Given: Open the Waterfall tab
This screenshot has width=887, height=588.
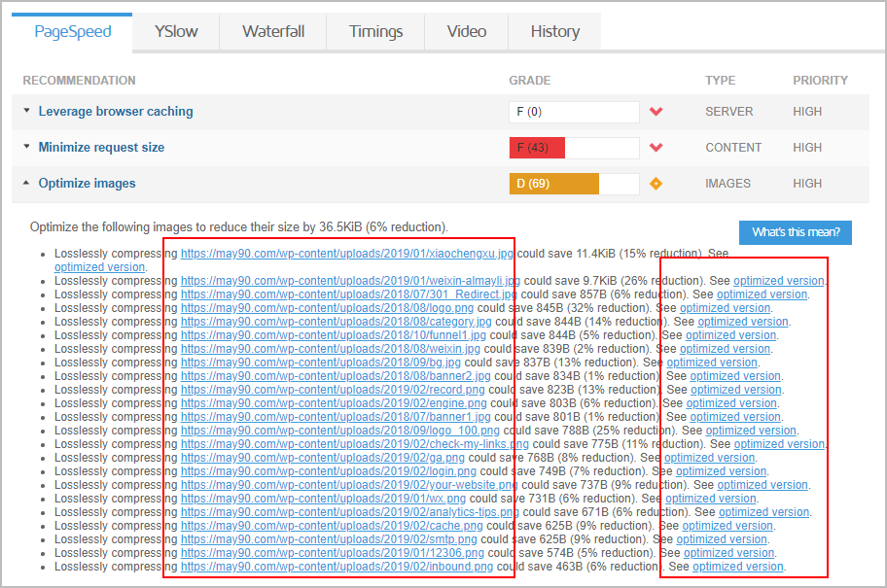Looking at the screenshot, I should [x=273, y=31].
